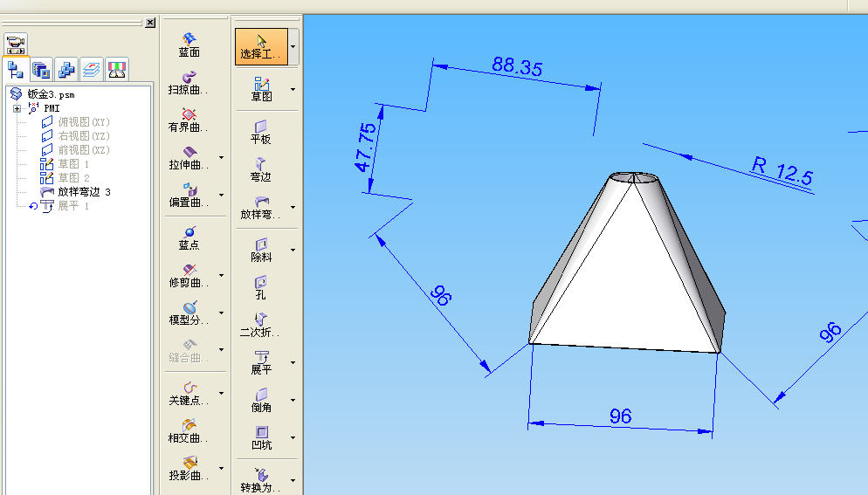Open the camera view icon above tabs
Image resolution: width=868 pixels, height=495 pixels.
point(16,44)
